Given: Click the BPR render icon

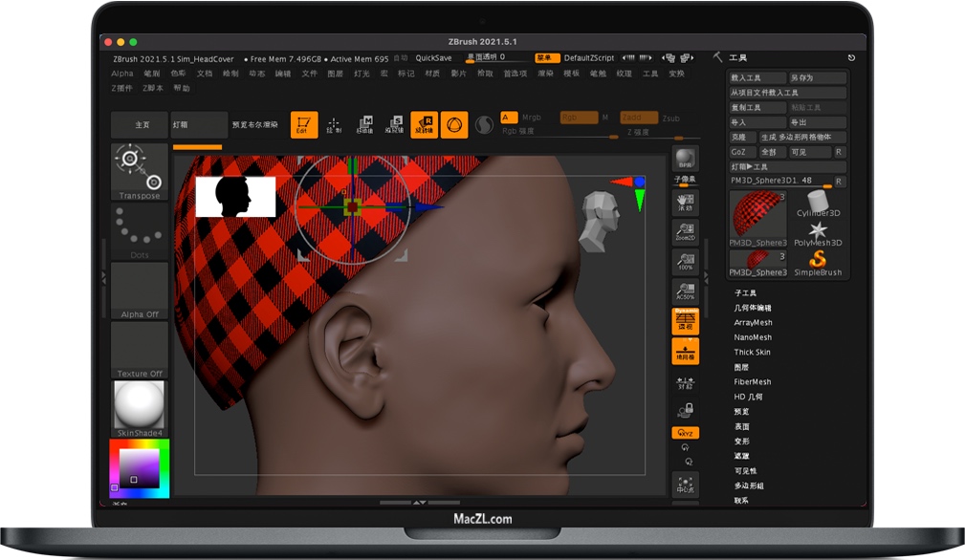Looking at the screenshot, I should click(685, 156).
